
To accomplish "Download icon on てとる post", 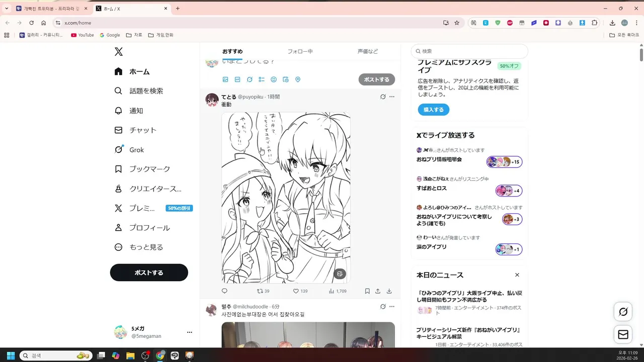I will 389,291.
